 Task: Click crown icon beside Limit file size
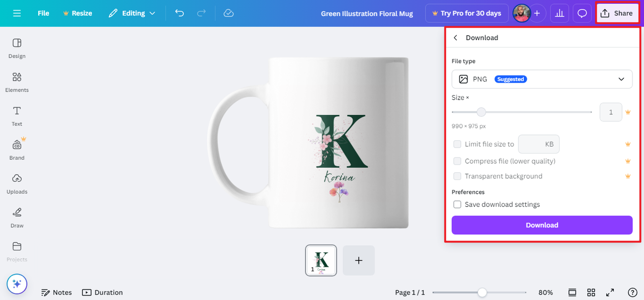pyautogui.click(x=628, y=144)
